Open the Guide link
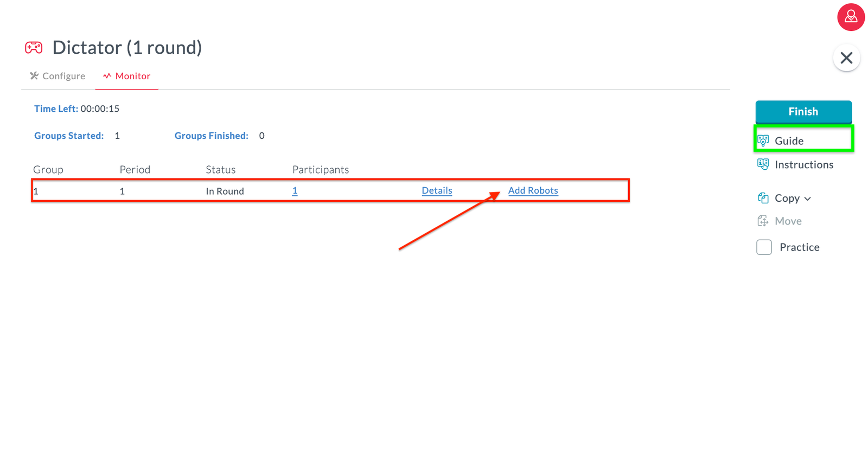868x467 pixels. coord(789,141)
